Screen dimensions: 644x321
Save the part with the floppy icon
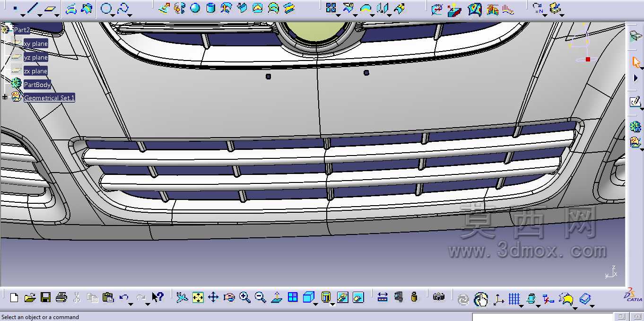coord(45,297)
